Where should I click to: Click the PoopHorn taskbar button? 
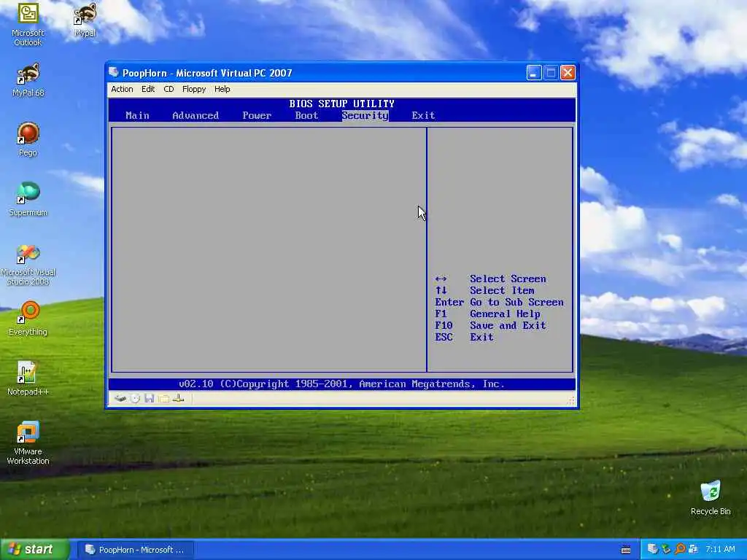click(x=135, y=550)
